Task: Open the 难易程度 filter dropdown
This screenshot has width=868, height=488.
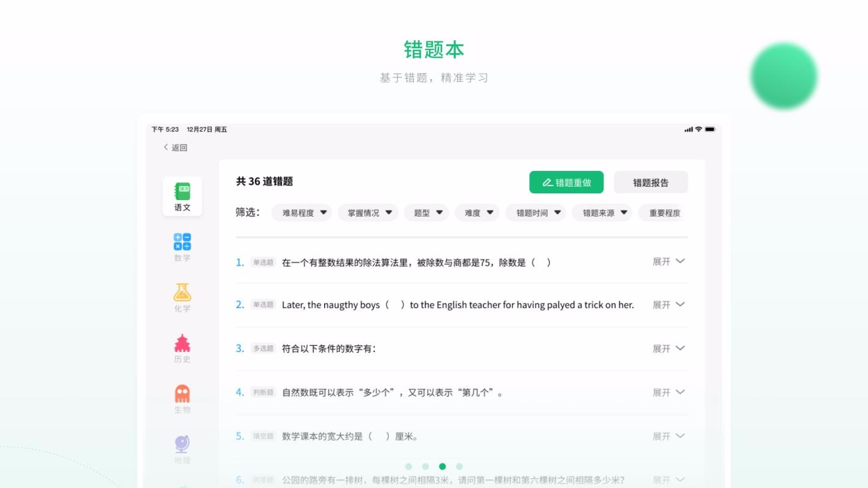Action: (302, 212)
